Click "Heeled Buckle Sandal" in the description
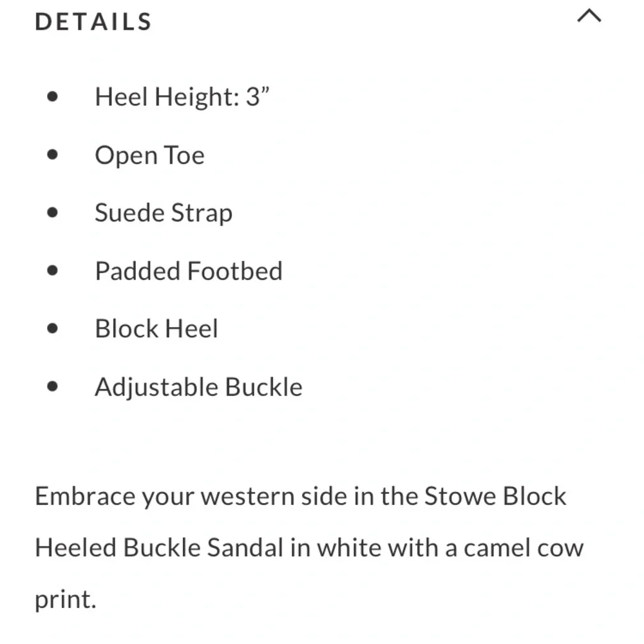This screenshot has width=644, height=644. click(159, 548)
